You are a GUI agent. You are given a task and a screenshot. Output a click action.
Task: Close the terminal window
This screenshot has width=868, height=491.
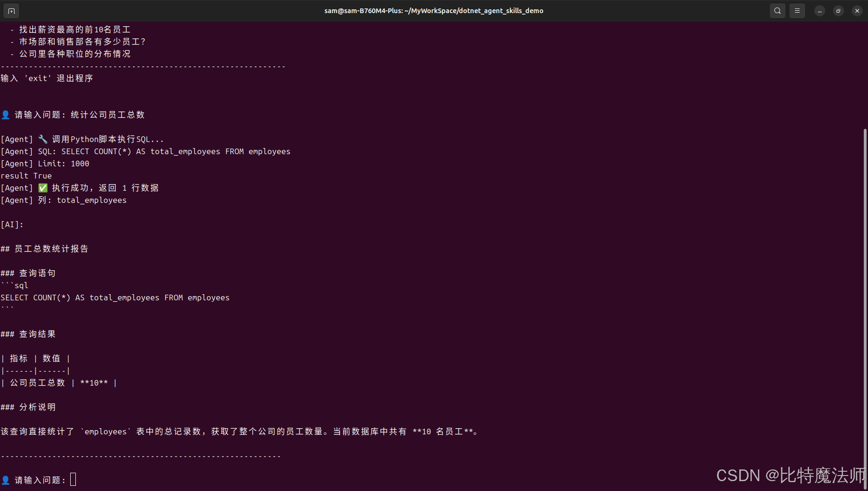point(857,11)
